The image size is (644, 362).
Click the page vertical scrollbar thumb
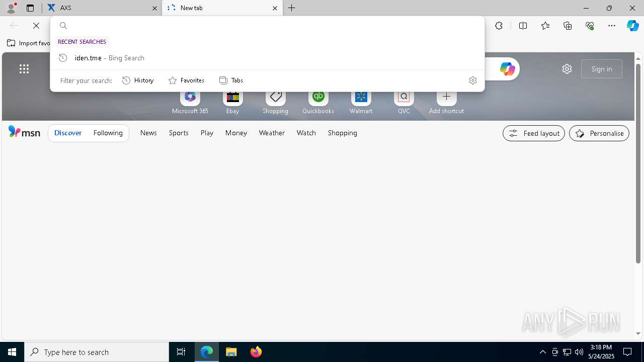[638, 163]
